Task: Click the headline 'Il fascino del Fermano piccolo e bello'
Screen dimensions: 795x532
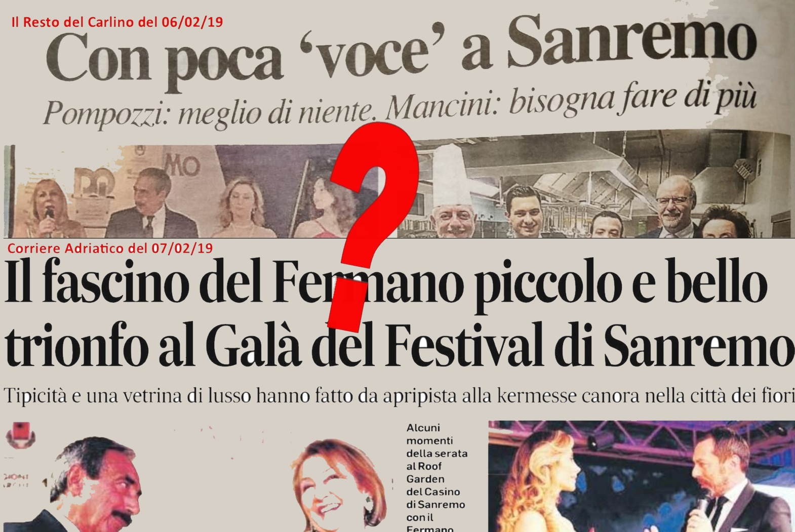Action: (x=386, y=283)
